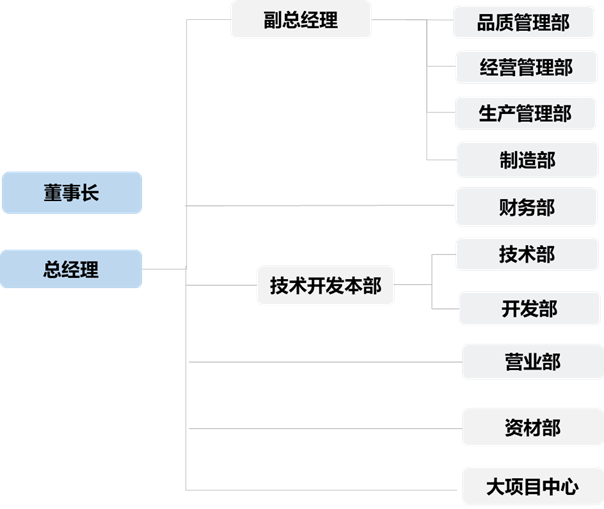Image resolution: width=604 pixels, height=509 pixels.
Task: Click the 资材部 box
Action: (532, 427)
